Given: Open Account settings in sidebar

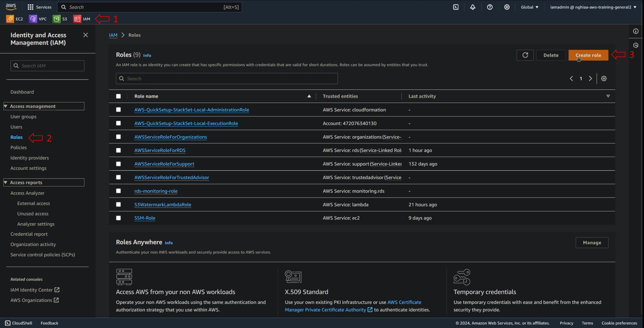Looking at the screenshot, I should [x=28, y=168].
